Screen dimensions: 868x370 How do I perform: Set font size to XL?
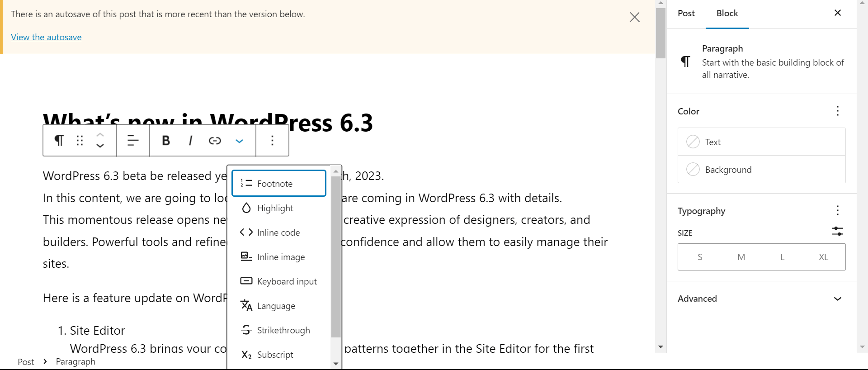pos(823,257)
